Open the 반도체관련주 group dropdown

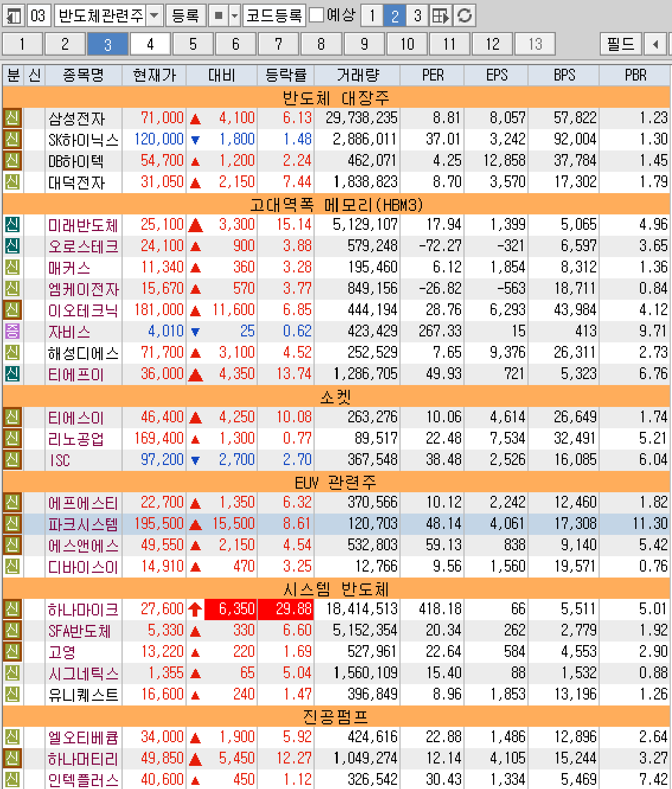pyautogui.click(x=155, y=15)
